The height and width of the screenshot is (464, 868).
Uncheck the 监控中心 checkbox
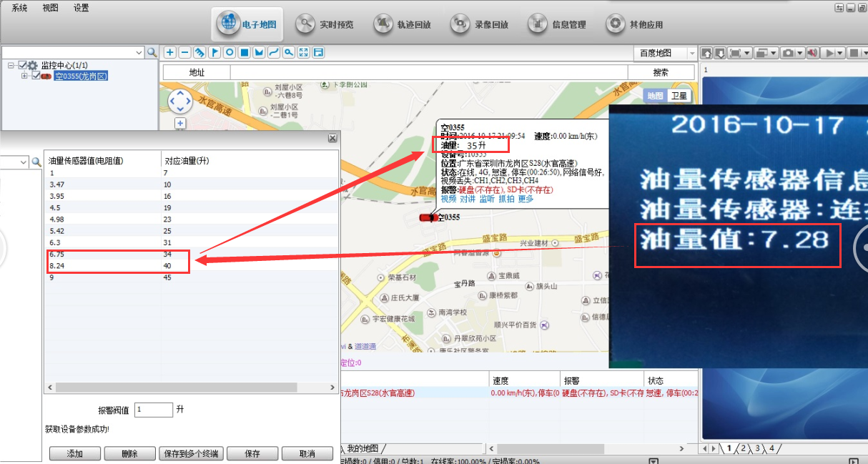pos(23,65)
